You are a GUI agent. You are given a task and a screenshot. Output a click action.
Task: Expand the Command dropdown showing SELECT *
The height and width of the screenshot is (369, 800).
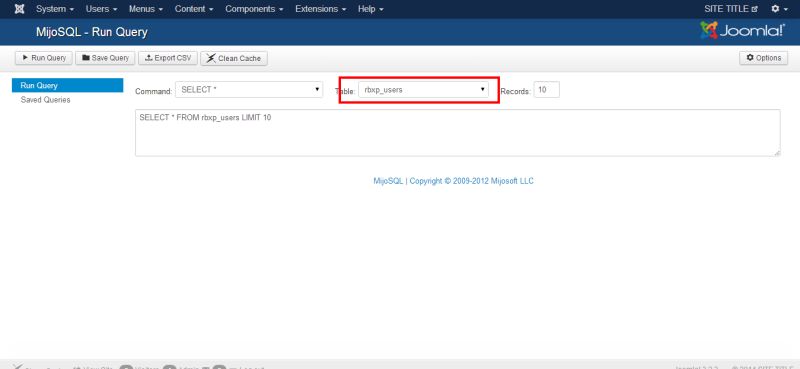pyautogui.click(x=249, y=90)
